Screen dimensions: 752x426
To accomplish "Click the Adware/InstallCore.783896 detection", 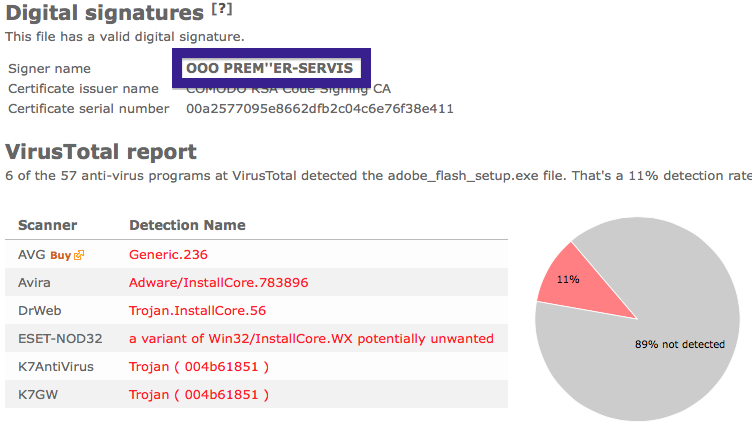I will 219,283.
